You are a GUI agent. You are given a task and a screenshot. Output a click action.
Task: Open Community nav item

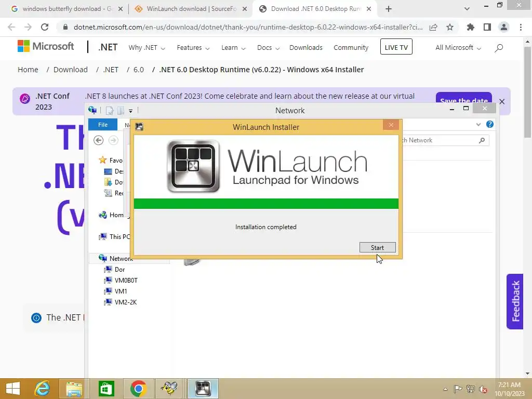tap(351, 47)
